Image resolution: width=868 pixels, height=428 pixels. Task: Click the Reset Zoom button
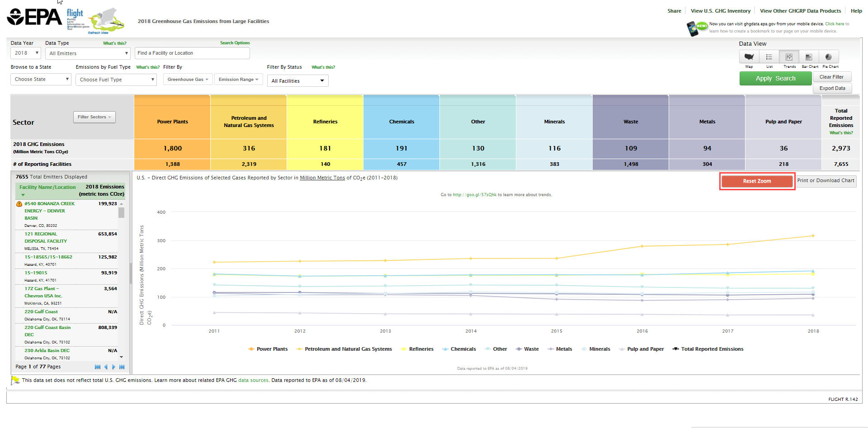tap(757, 181)
